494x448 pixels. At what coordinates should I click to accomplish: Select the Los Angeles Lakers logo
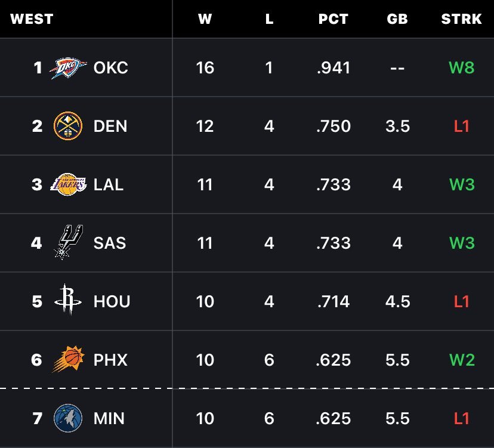pos(67,184)
